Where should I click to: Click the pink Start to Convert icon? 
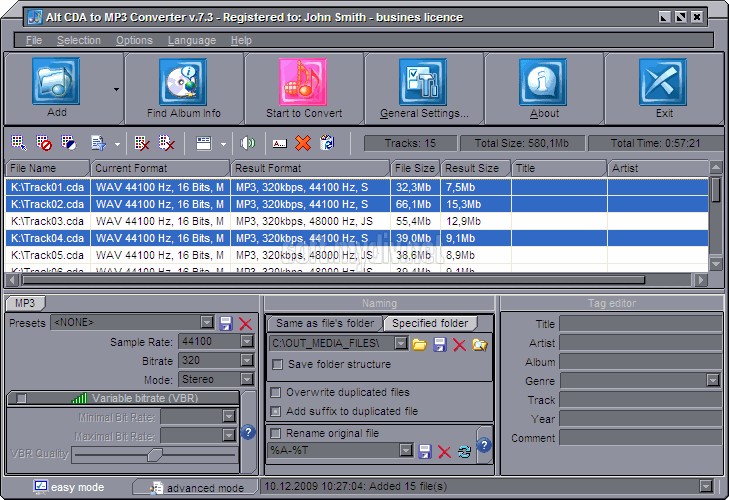pos(303,81)
